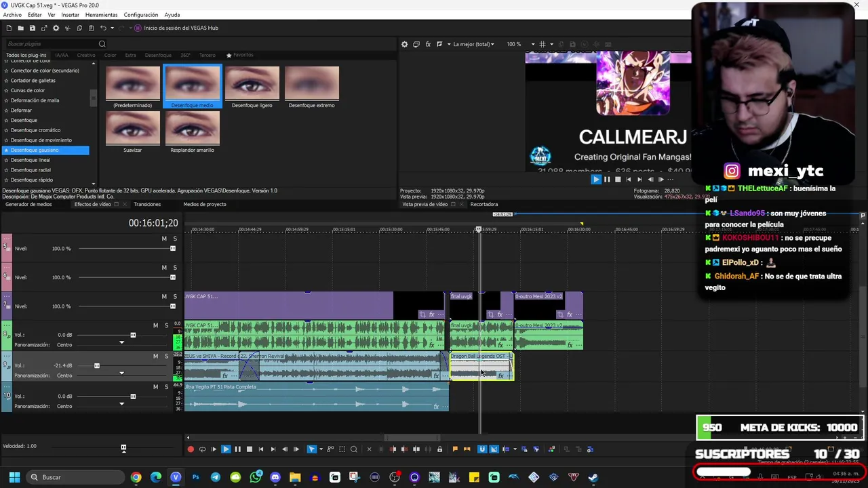
Task: Open the Insertar menu
Action: coord(70,15)
